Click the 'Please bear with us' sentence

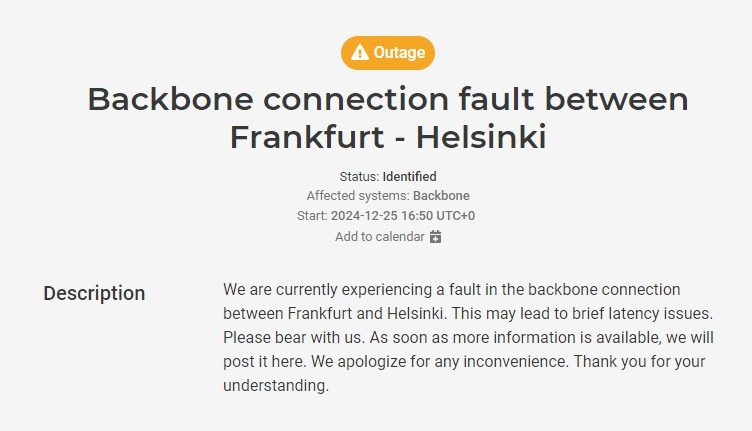(x=294, y=338)
